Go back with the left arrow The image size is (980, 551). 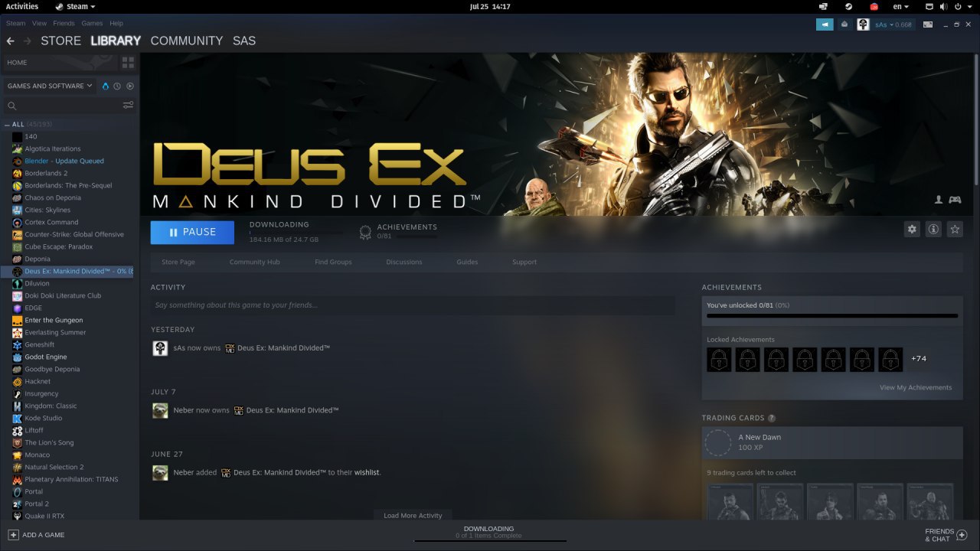tap(10, 41)
